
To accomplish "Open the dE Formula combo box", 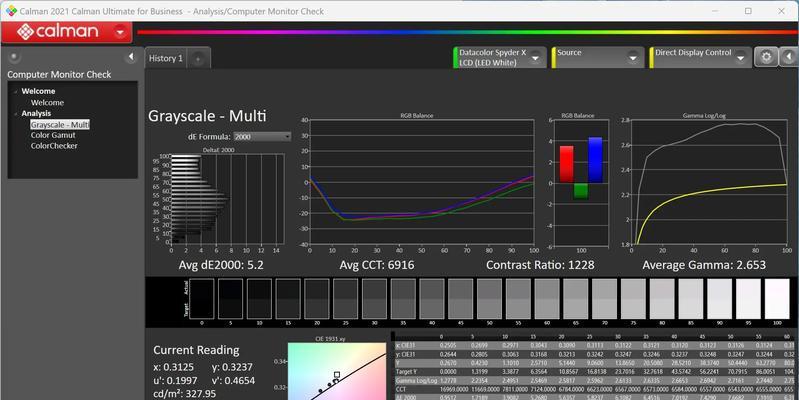I will click(x=262, y=137).
